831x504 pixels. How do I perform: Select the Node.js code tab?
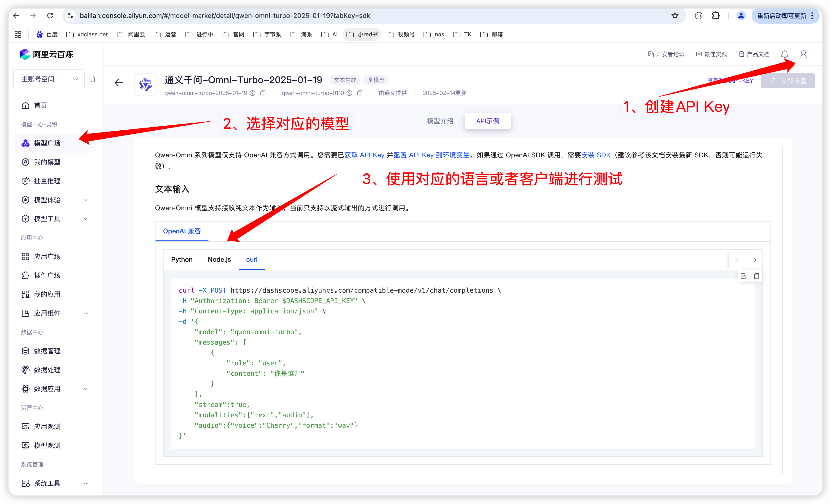tap(219, 259)
